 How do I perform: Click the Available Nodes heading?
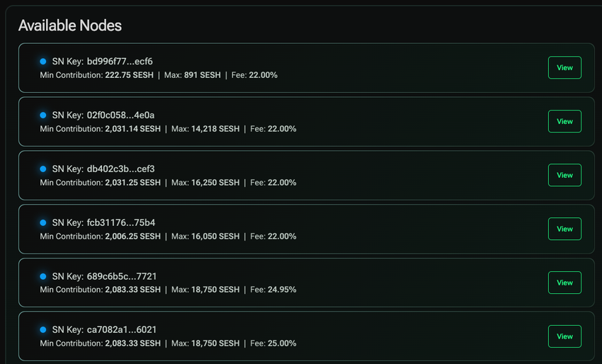point(70,25)
